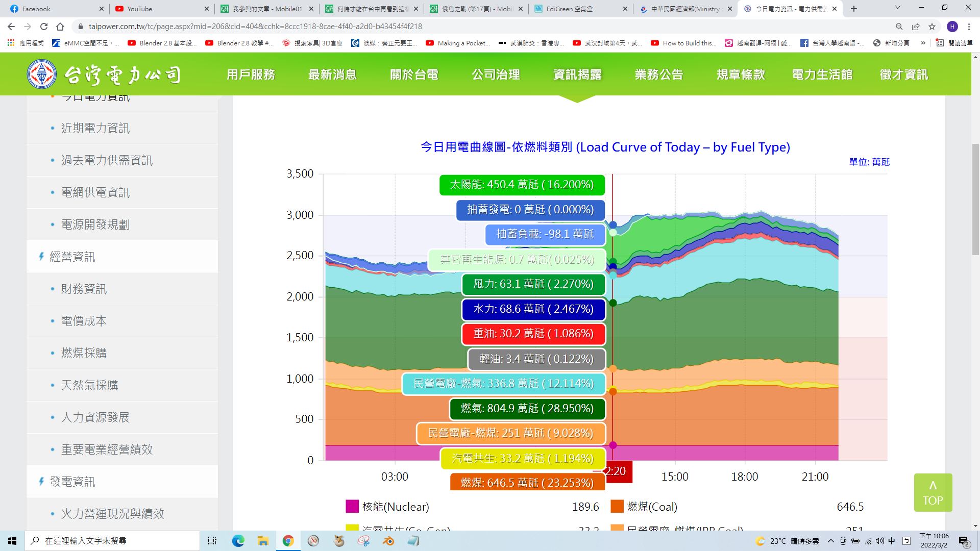Open a new browser tab with plus
Screen dimensions: 980x551
pyautogui.click(x=854, y=9)
